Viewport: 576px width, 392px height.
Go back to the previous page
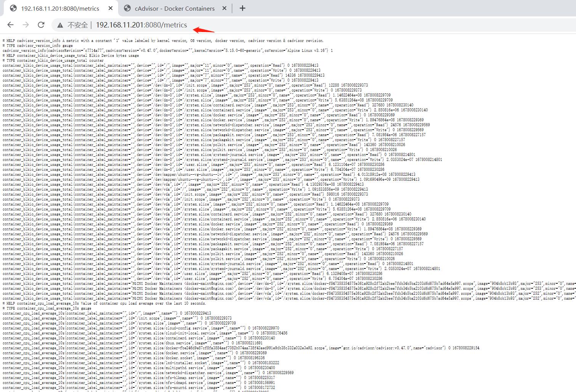pos(10,25)
